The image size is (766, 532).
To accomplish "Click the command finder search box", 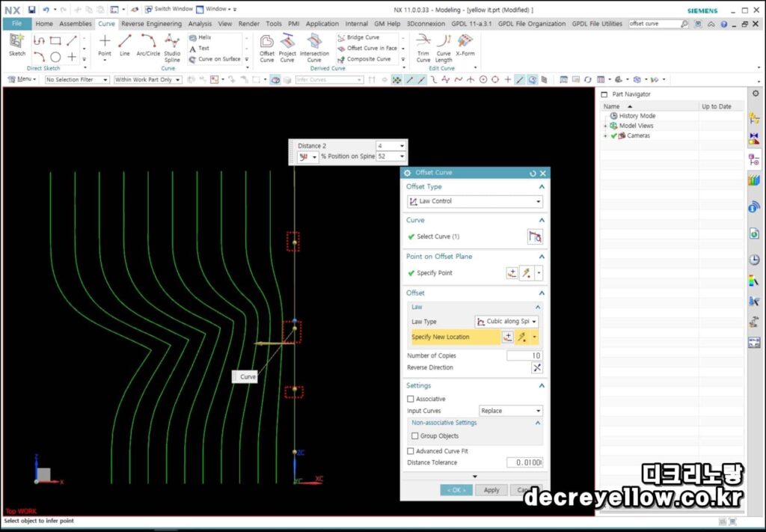I will click(x=654, y=23).
